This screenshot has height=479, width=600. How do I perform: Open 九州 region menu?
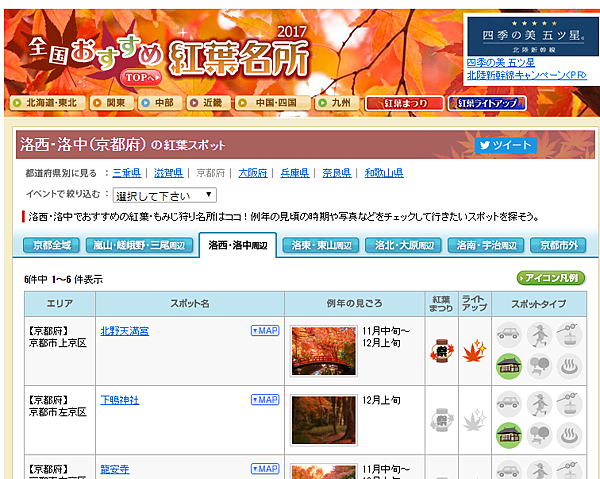tap(337, 103)
